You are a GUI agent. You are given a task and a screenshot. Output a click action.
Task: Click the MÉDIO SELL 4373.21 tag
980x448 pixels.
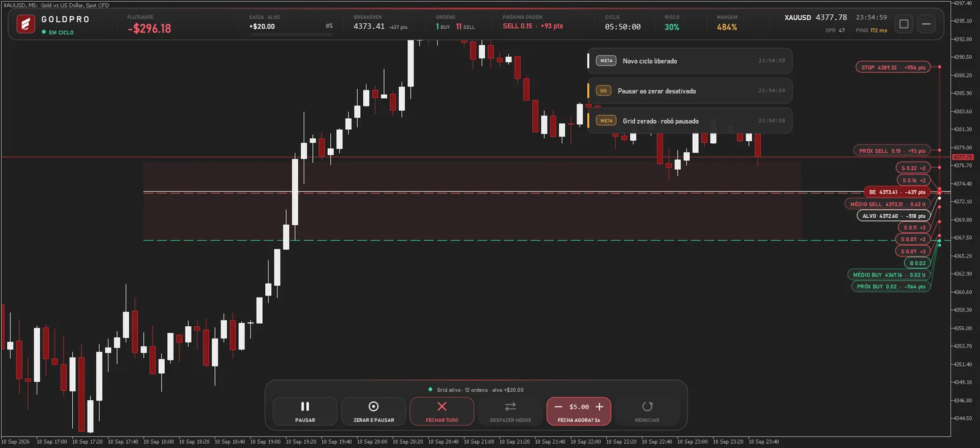click(888, 204)
